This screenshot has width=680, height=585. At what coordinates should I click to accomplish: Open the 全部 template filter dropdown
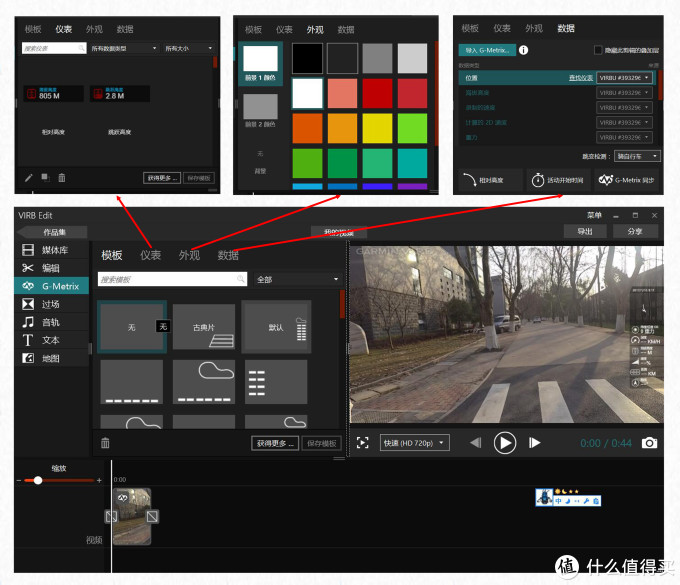pyautogui.click(x=297, y=279)
